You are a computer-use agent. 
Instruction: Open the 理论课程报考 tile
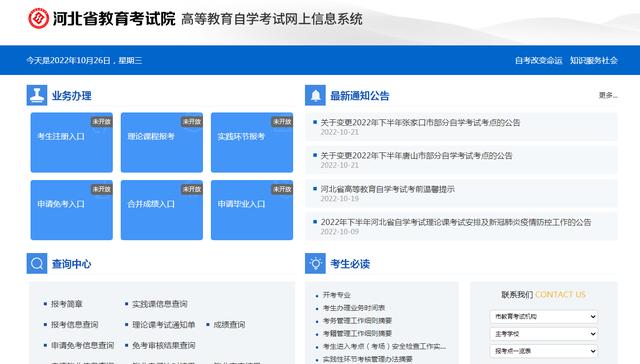coord(162,142)
